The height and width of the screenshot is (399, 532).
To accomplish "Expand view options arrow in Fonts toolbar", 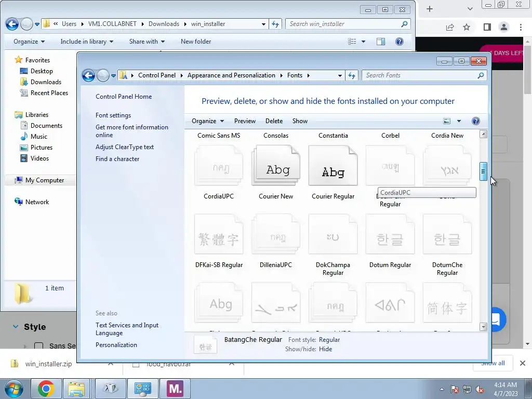I will point(459,121).
